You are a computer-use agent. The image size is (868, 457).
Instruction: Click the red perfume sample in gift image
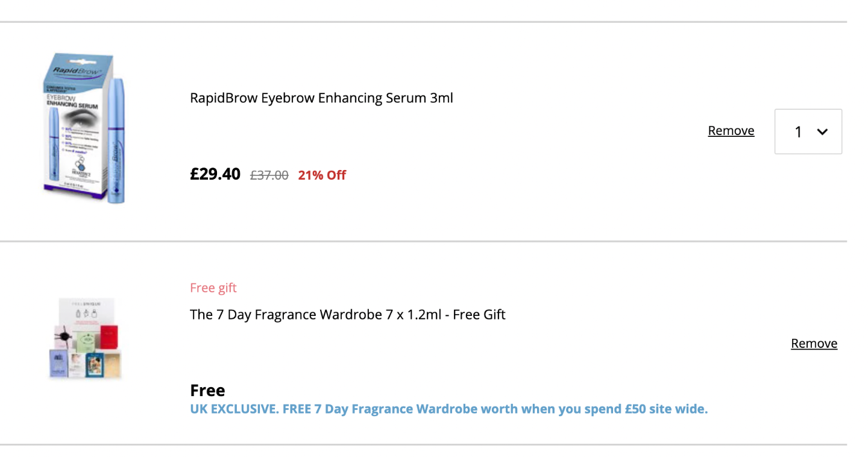coord(109,338)
